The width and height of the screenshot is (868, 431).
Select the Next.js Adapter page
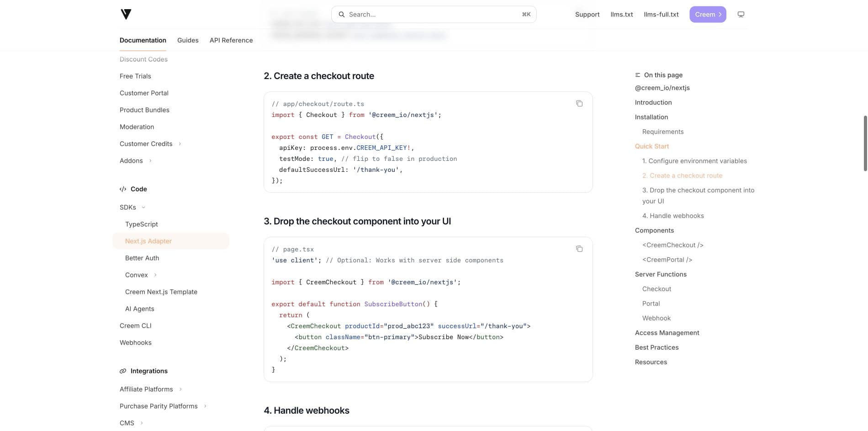point(171,241)
